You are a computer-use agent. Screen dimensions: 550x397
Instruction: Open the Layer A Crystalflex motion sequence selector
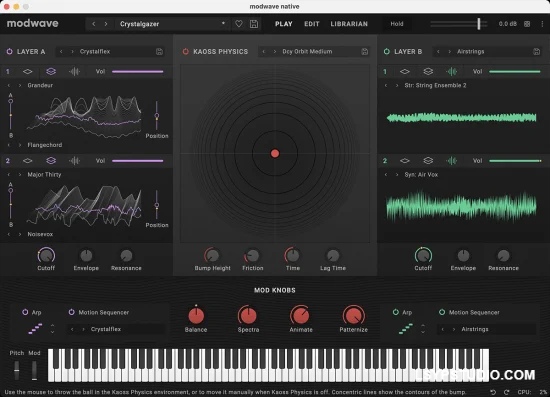point(115,329)
